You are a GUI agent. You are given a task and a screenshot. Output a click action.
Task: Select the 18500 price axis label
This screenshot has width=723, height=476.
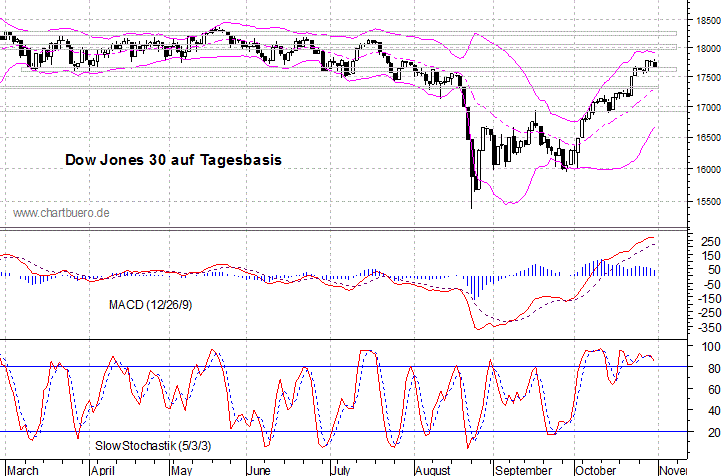pyautogui.click(x=709, y=21)
